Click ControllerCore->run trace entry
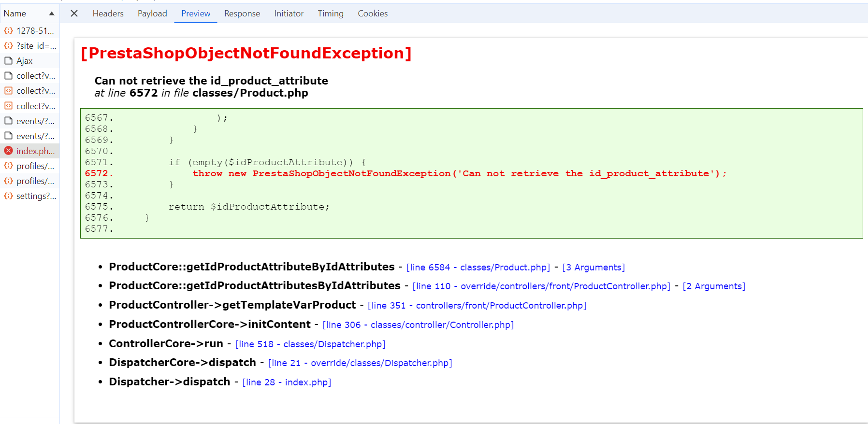 166,344
